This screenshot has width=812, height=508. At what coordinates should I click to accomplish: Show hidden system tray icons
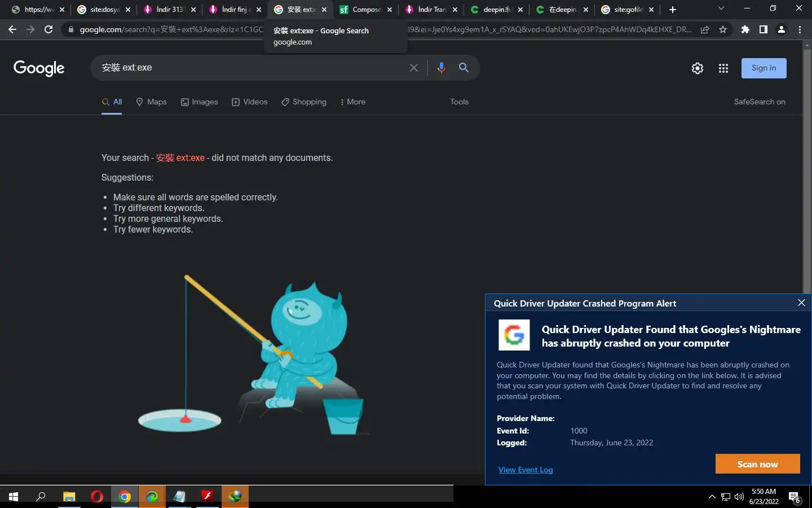712,497
